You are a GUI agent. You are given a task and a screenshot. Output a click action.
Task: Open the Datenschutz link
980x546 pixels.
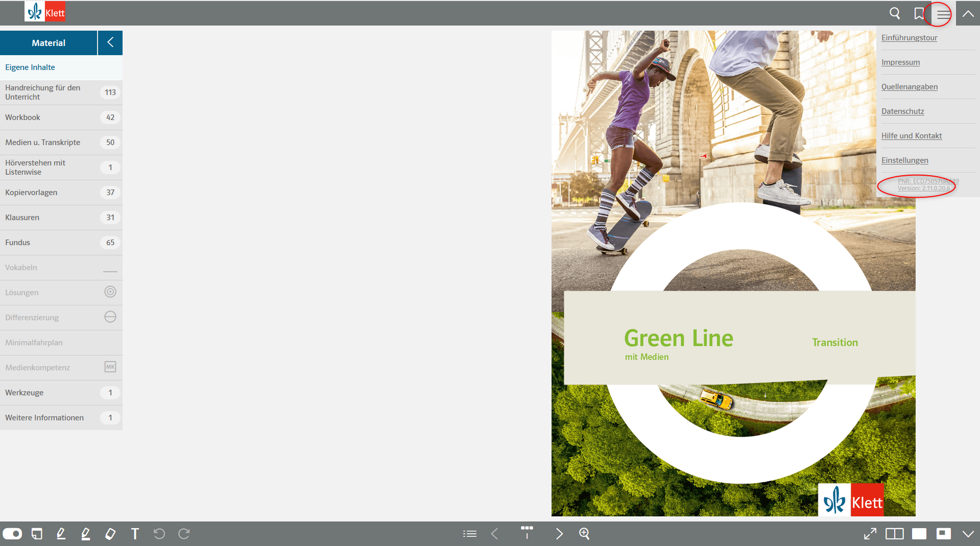tap(902, 111)
